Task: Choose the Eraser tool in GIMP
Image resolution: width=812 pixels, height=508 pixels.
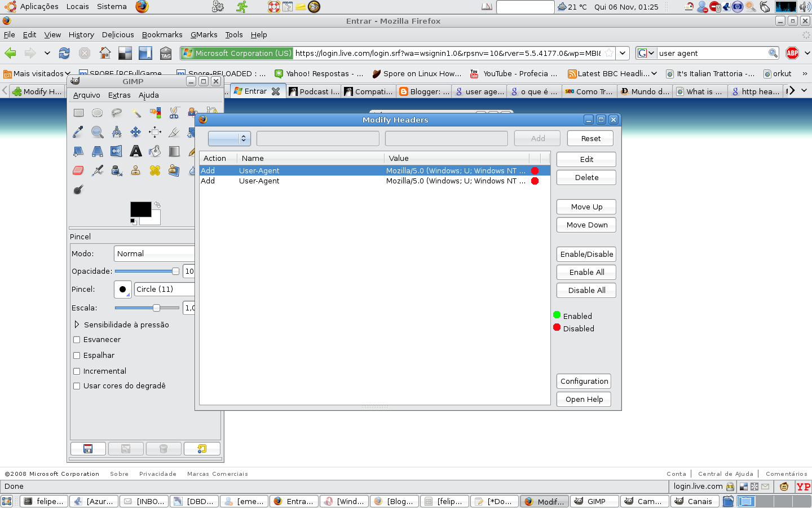Action: 78,170
